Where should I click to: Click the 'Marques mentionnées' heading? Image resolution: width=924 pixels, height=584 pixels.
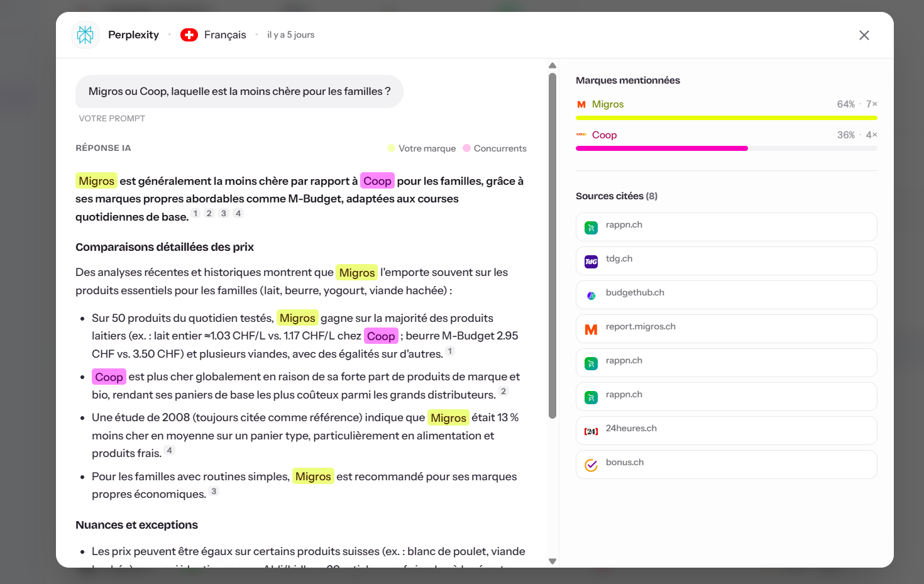[628, 80]
